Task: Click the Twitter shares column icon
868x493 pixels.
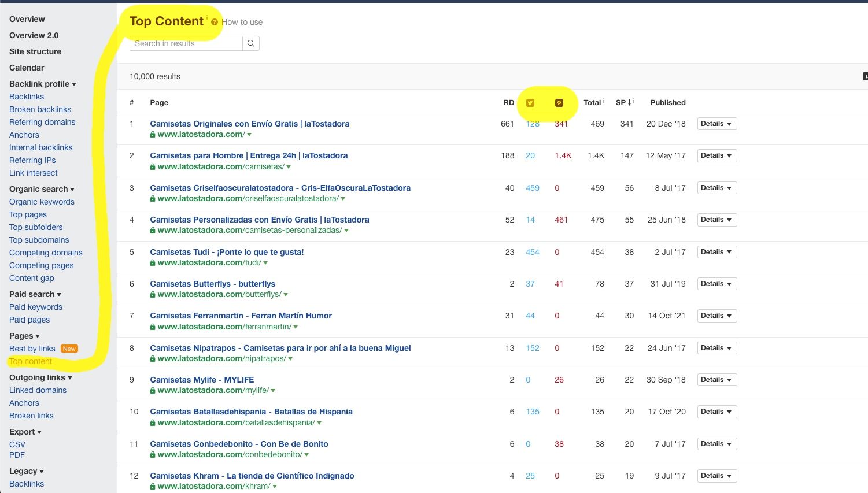Action: click(x=530, y=103)
